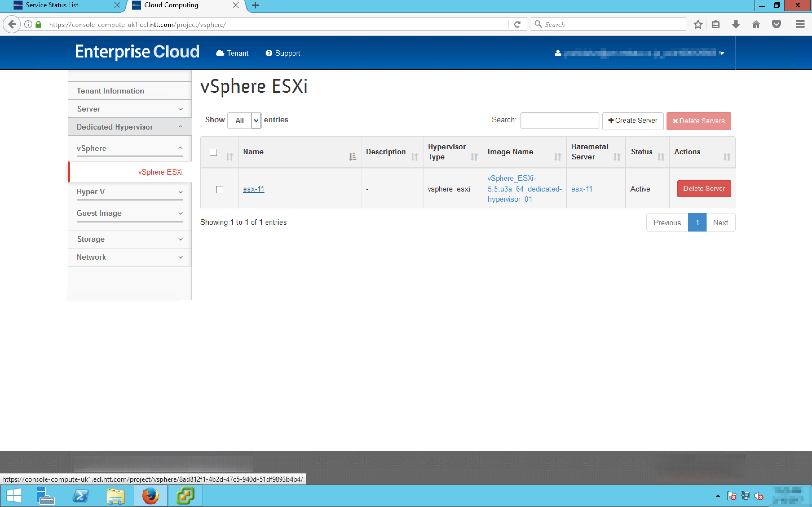Open the Tenant menu in header

[x=232, y=53]
